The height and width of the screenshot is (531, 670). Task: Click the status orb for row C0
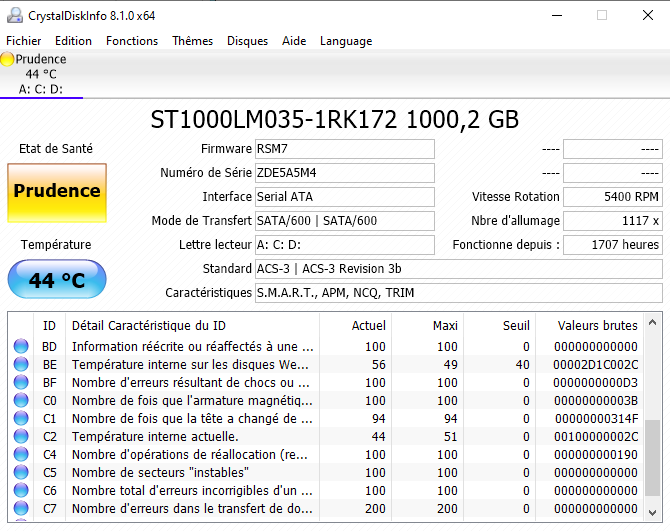tap(21, 400)
